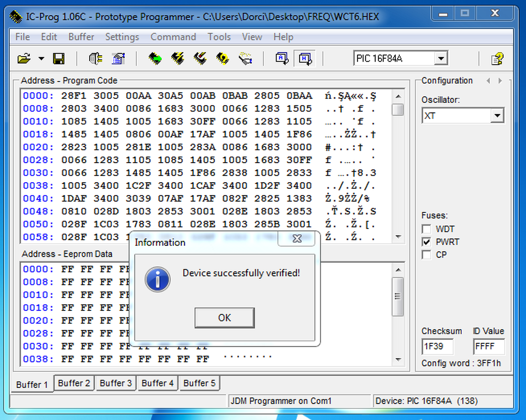Click program code value 1DAF at address 0040
This screenshot has width=526, height=420.
pyautogui.click(x=74, y=199)
